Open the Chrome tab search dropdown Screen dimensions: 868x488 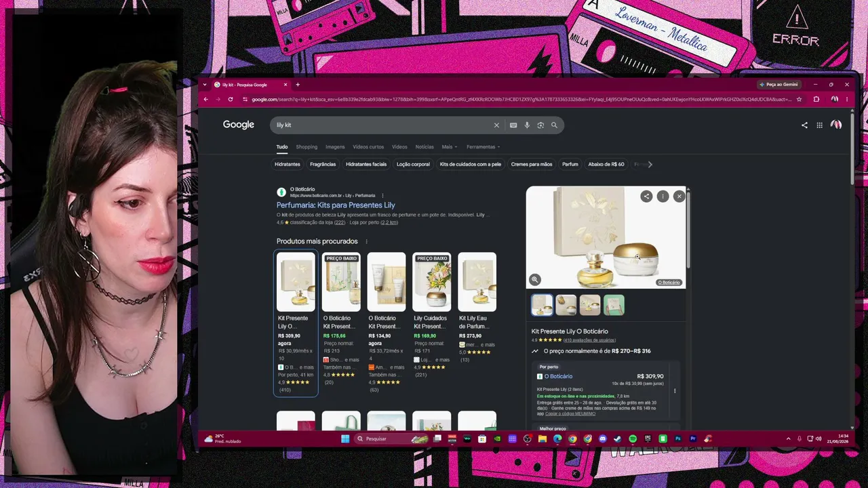coord(206,85)
